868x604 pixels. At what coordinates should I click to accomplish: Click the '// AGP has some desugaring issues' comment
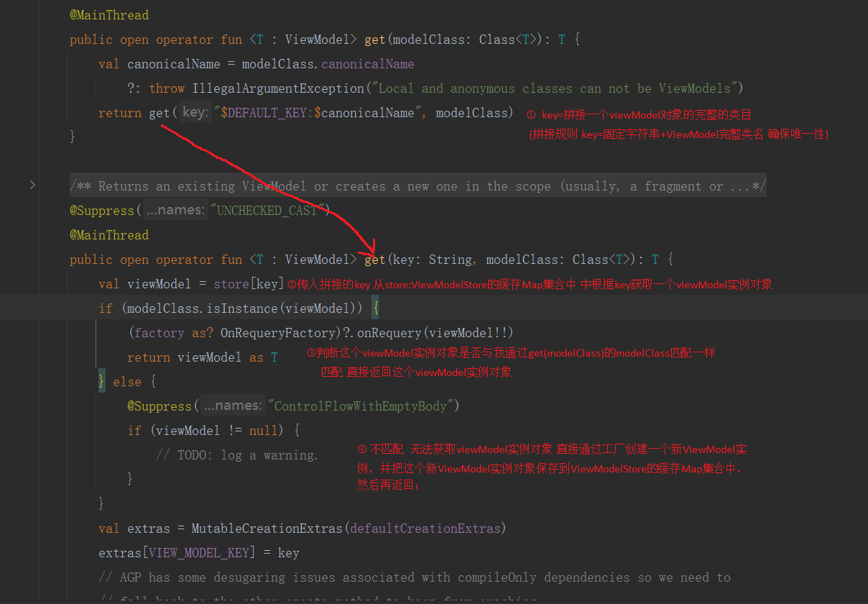tap(415, 577)
